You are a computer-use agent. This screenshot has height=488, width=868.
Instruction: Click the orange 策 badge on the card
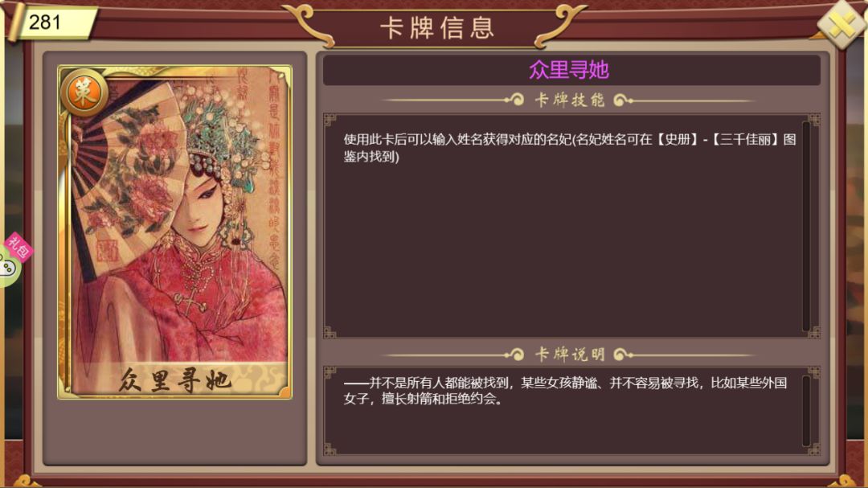coord(84,93)
